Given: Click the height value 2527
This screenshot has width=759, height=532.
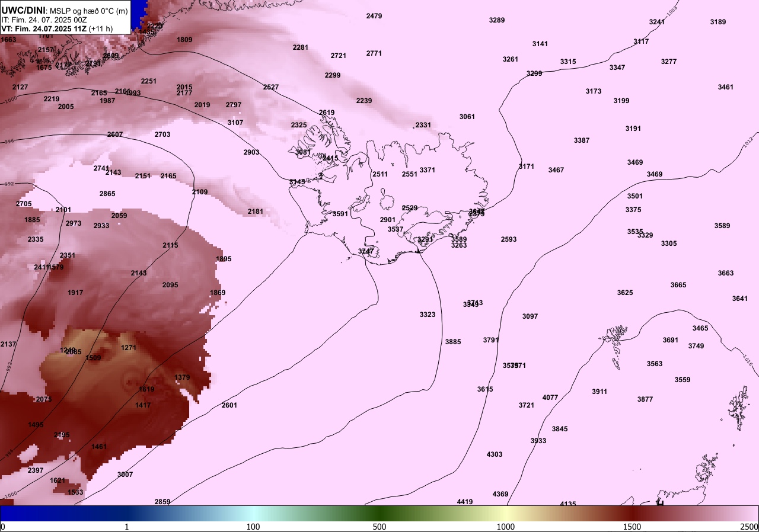Looking at the screenshot, I should pyautogui.click(x=271, y=87).
